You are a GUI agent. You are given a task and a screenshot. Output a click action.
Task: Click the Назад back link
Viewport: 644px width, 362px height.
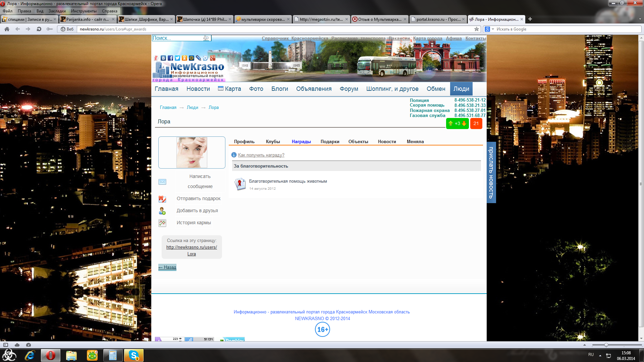(x=167, y=267)
